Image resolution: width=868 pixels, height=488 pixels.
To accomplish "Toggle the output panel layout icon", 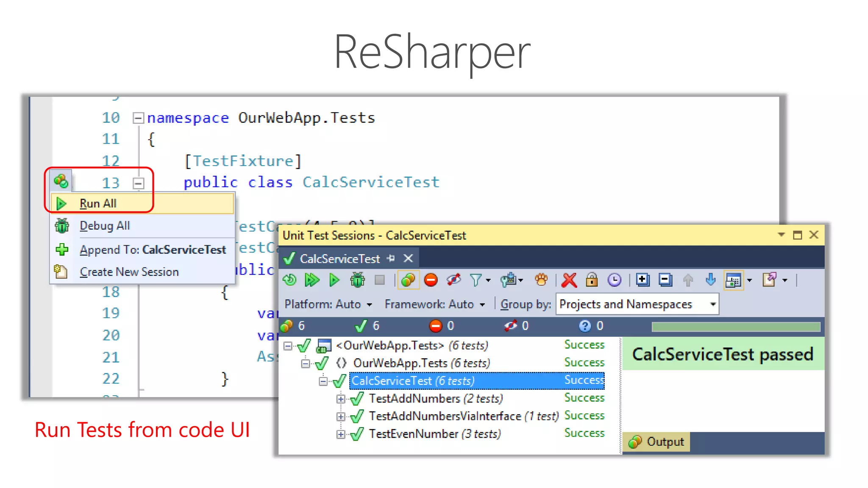I will tap(733, 280).
